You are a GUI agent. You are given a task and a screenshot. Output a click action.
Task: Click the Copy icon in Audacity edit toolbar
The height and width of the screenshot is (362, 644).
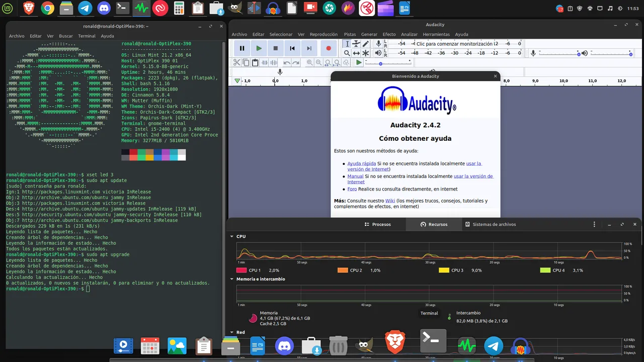246,62
